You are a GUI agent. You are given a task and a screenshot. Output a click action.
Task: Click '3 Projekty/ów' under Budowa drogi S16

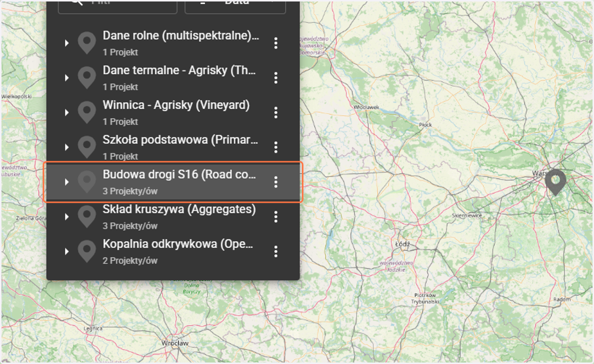130,191
